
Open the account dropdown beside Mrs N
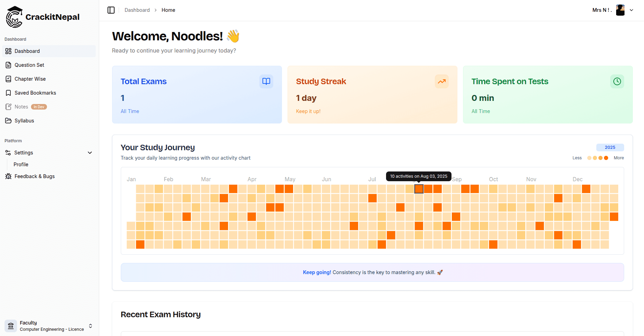632,10
